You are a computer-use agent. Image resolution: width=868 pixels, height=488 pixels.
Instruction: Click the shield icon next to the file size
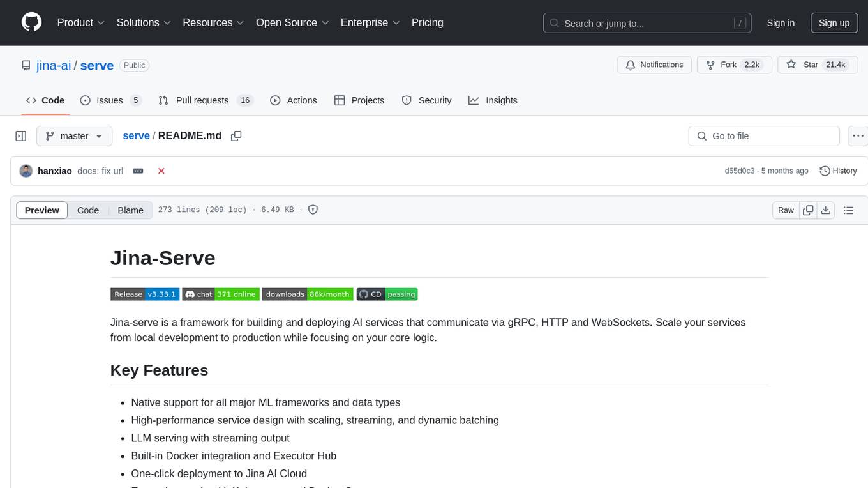click(x=313, y=210)
